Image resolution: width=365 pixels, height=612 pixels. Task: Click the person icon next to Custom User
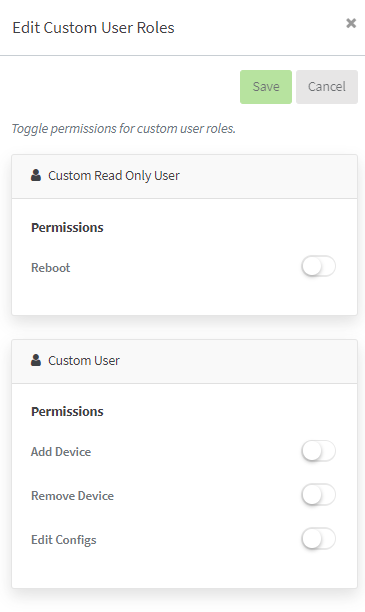[x=36, y=360]
